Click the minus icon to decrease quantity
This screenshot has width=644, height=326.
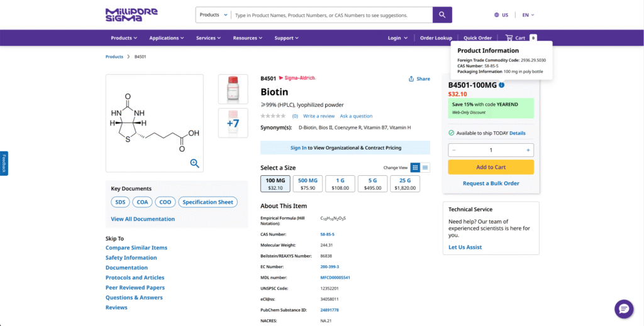point(454,150)
